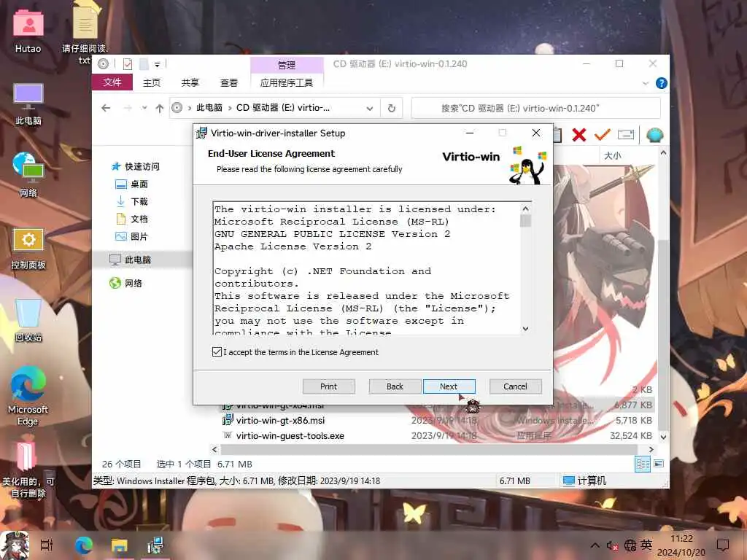Show hidden tray icons chevron

click(595, 545)
